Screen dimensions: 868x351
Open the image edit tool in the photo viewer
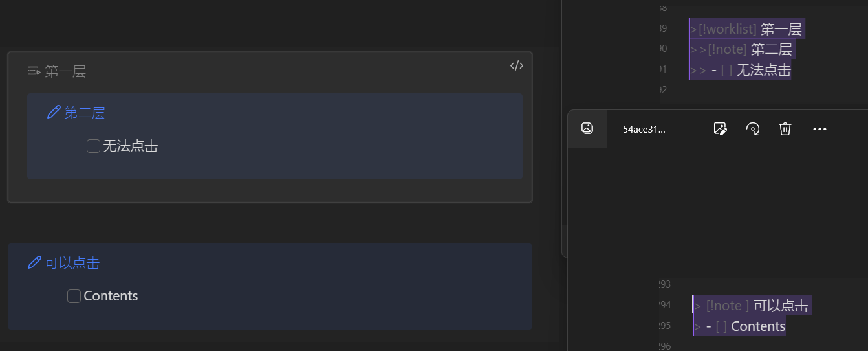point(720,129)
